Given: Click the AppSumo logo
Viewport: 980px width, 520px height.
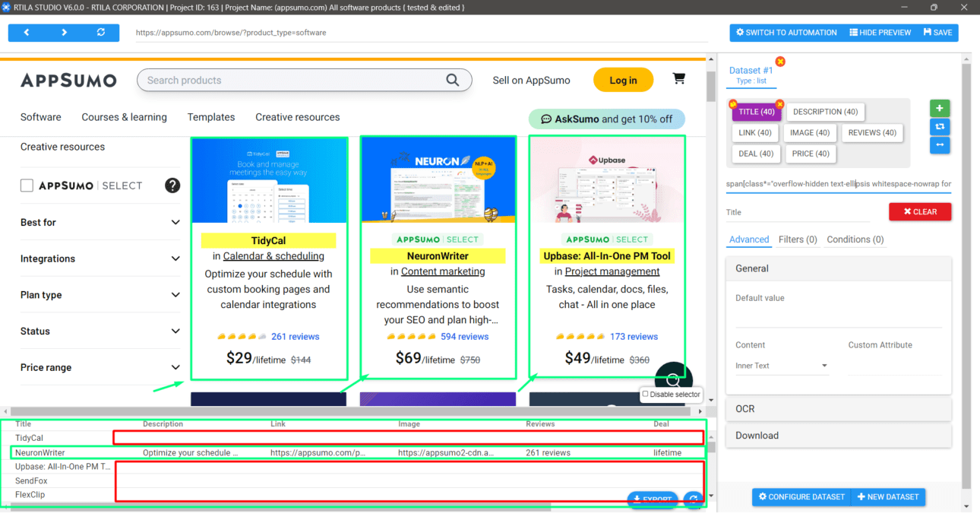Looking at the screenshot, I should click(x=68, y=81).
